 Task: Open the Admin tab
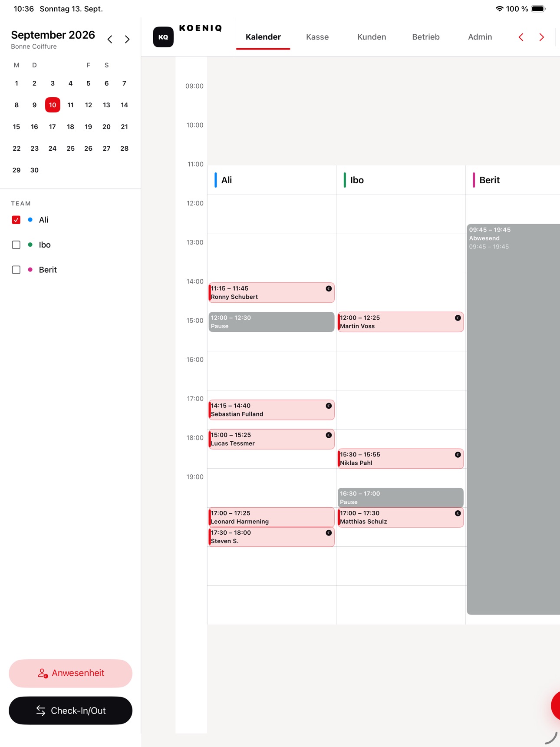pyautogui.click(x=480, y=37)
